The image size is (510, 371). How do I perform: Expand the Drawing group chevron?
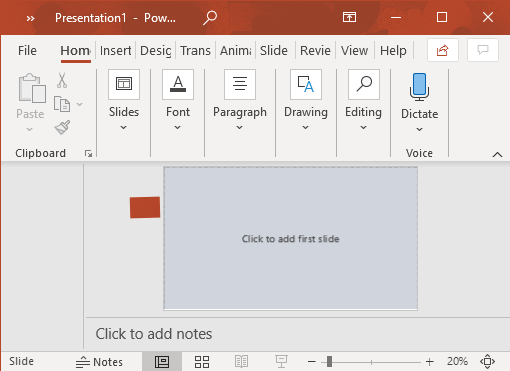coord(306,127)
